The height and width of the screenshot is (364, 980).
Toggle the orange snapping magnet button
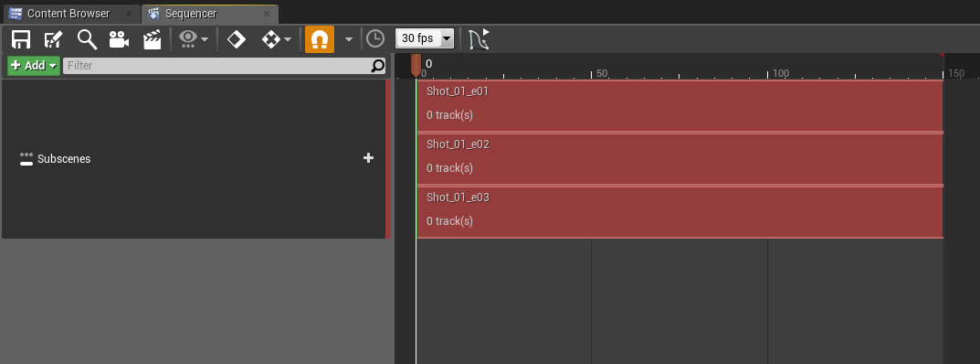[x=320, y=39]
